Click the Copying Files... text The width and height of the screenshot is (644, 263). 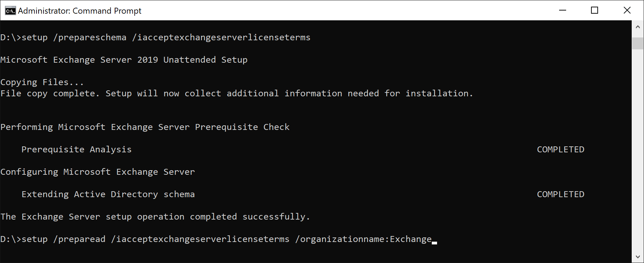click(42, 82)
